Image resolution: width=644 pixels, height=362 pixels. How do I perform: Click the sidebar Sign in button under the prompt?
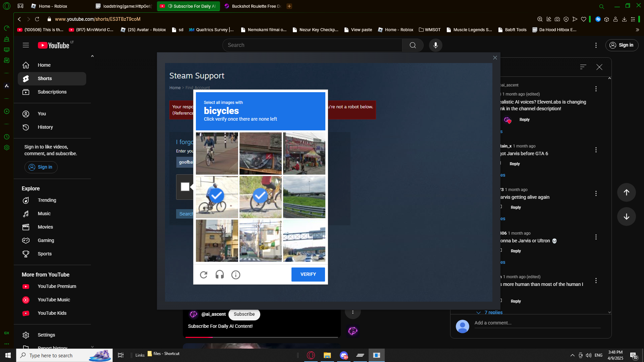tap(41, 167)
